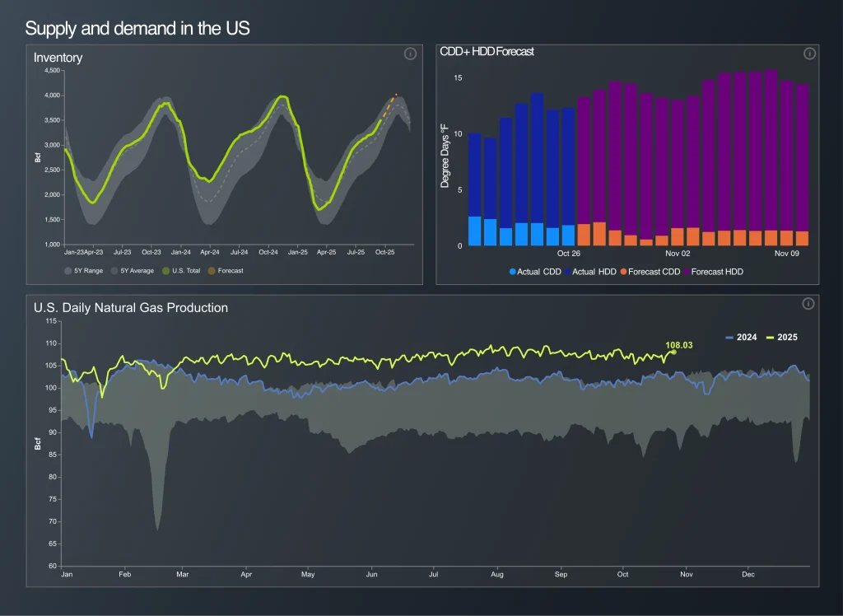Hide the 2024 production line via legend
The width and height of the screenshot is (843, 616).
(x=741, y=338)
